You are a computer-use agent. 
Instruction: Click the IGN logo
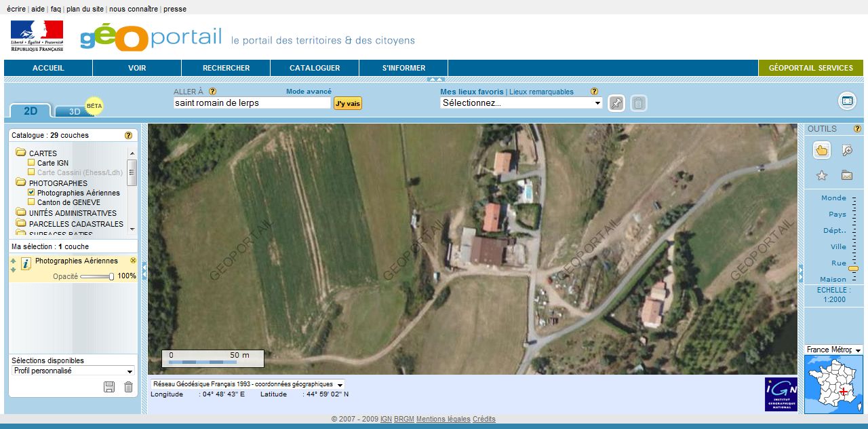pos(781,394)
